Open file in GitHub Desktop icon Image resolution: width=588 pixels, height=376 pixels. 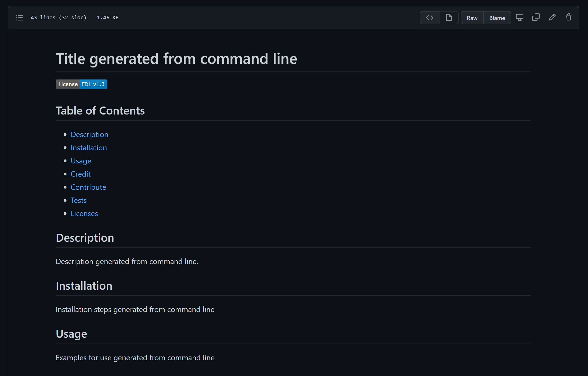(x=519, y=18)
